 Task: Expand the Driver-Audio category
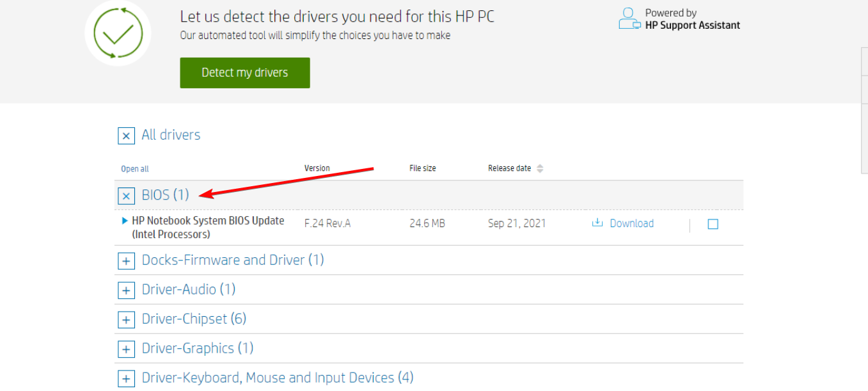pyautogui.click(x=126, y=291)
